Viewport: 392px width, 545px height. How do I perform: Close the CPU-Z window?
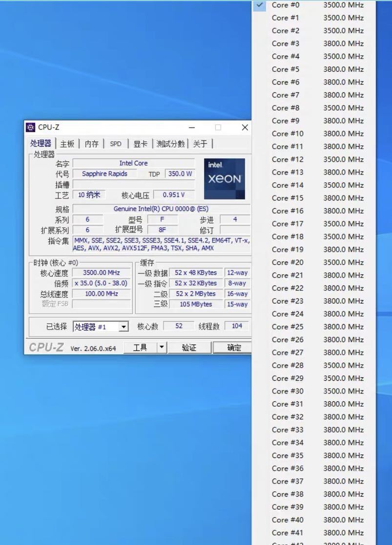pos(245,128)
